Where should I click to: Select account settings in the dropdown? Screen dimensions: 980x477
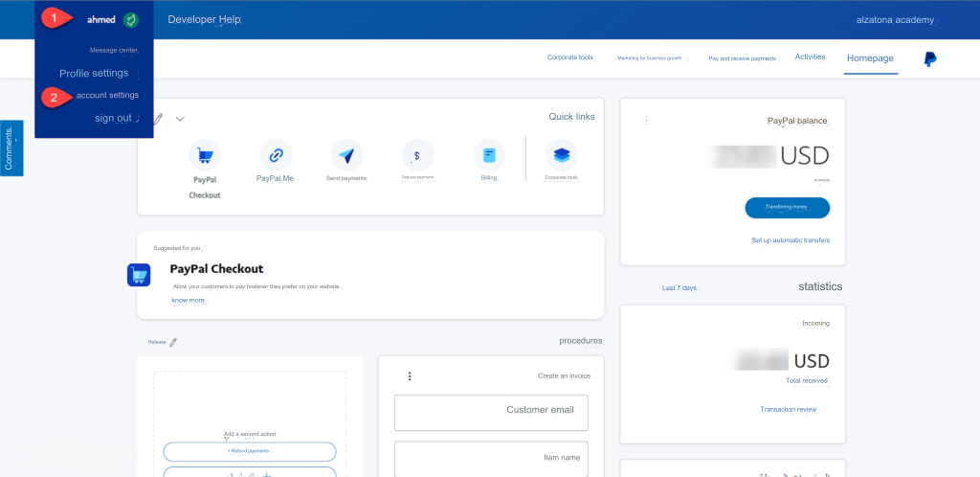point(107,95)
